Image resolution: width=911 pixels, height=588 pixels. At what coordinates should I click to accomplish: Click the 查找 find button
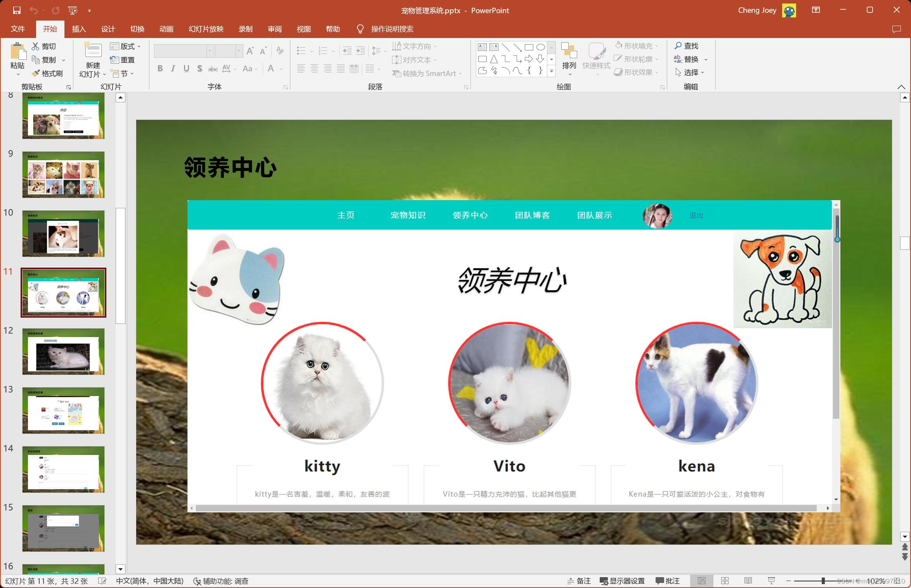point(686,46)
